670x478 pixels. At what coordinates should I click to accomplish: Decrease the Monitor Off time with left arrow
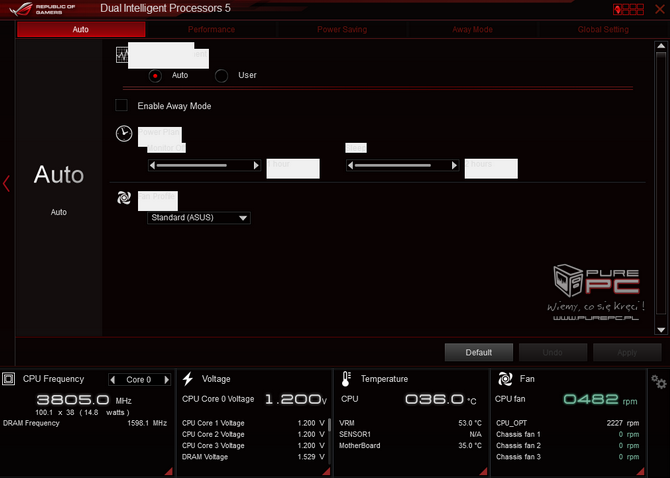(x=153, y=165)
